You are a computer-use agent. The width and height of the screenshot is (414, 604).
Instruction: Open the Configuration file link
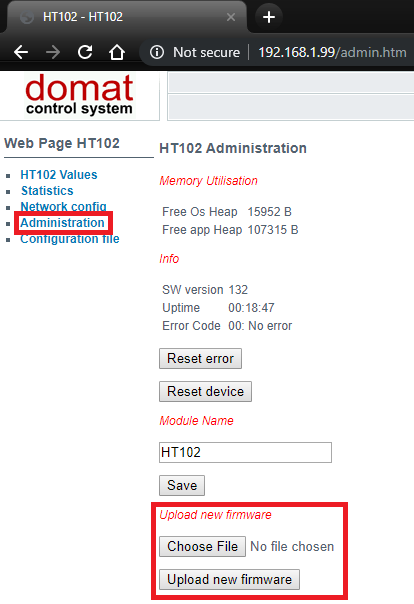[x=70, y=239]
